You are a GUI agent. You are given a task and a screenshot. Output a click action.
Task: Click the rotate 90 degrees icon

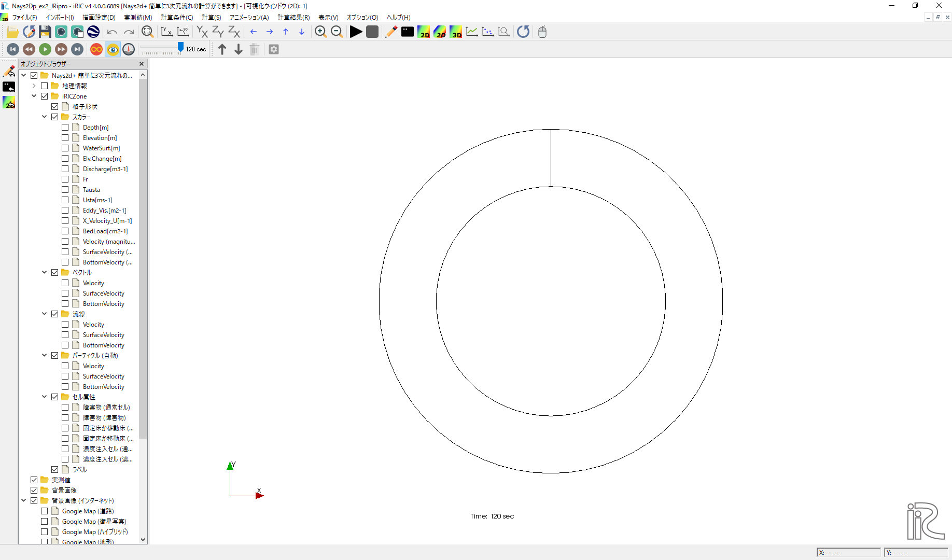click(x=183, y=32)
